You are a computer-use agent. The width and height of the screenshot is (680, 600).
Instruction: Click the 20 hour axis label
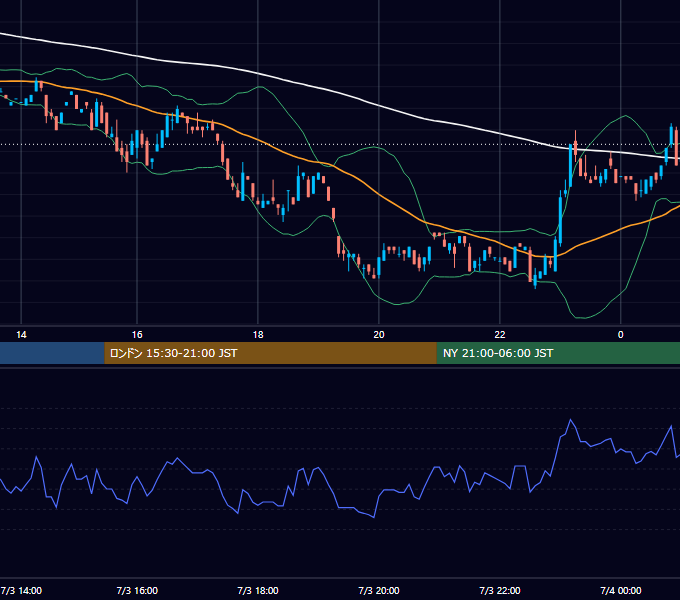379,335
